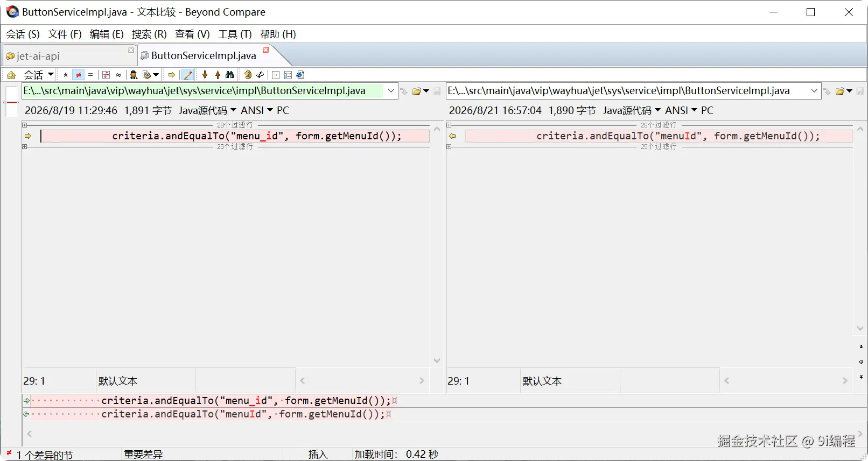Open the 查看 (V) menu
The height and width of the screenshot is (461, 868).
192,34
